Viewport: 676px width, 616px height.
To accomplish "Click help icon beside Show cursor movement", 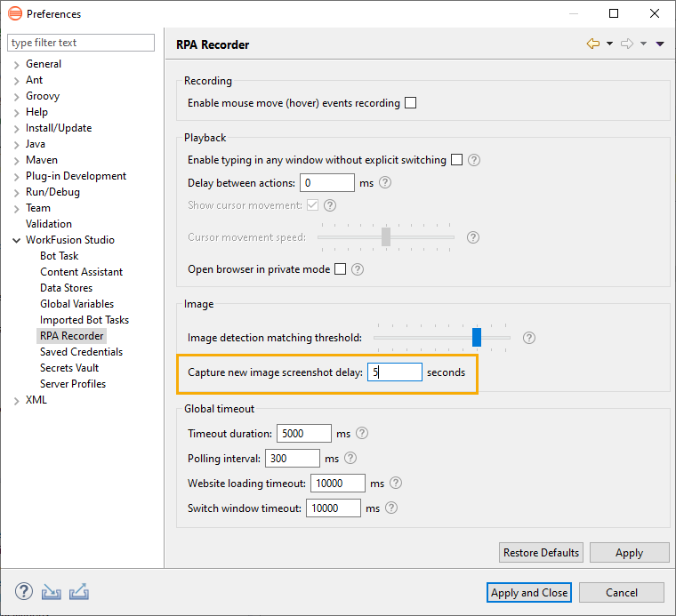I will 330,205.
